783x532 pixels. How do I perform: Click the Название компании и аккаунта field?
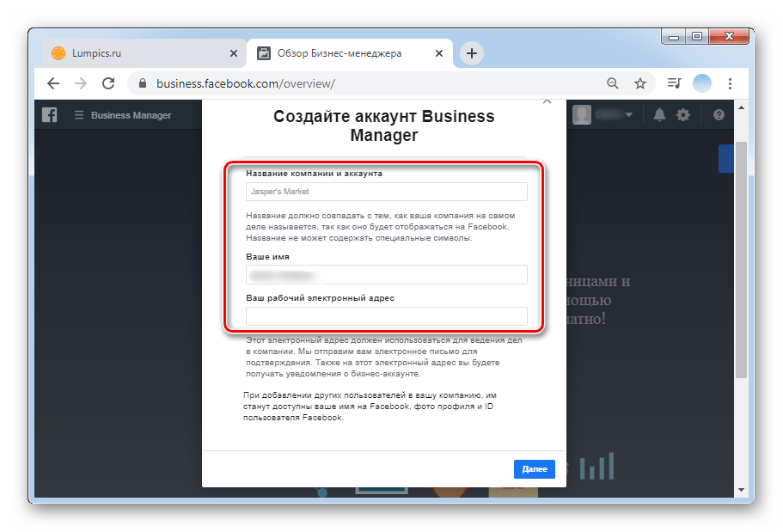387,192
